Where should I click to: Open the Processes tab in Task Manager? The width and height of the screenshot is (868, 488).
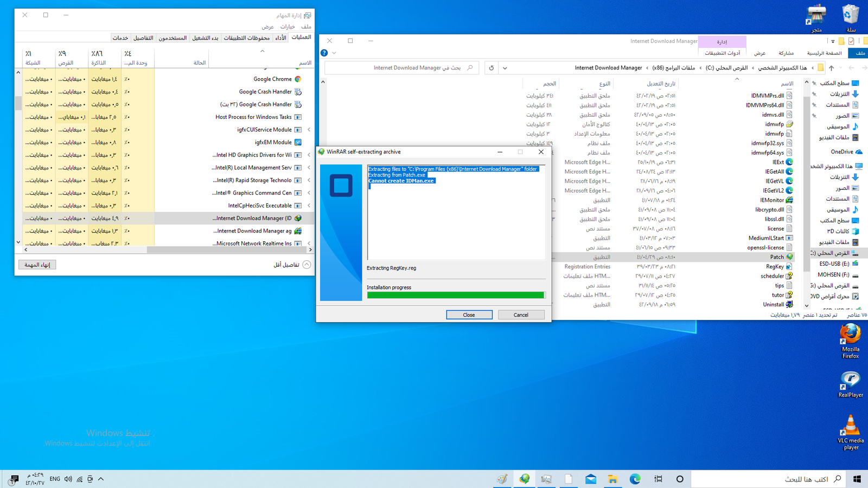click(301, 37)
